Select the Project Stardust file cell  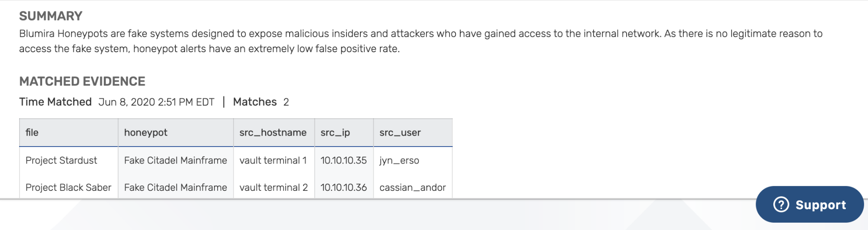pyautogui.click(x=61, y=160)
